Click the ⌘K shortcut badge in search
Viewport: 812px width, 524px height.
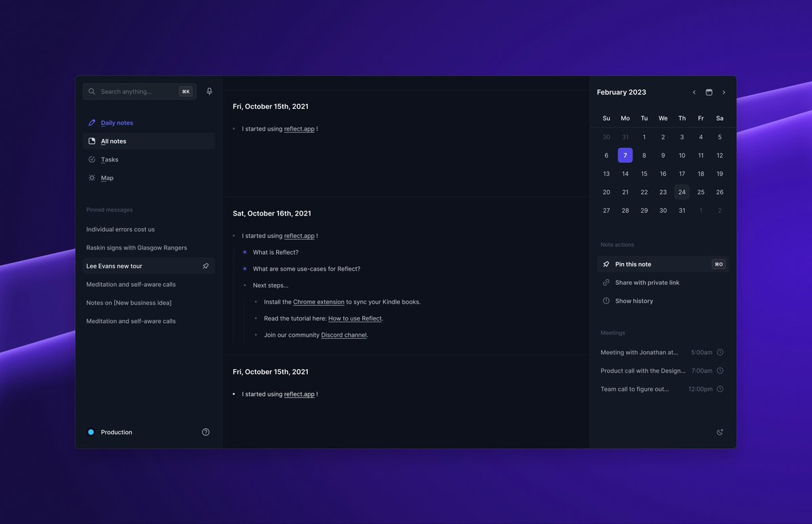click(185, 91)
